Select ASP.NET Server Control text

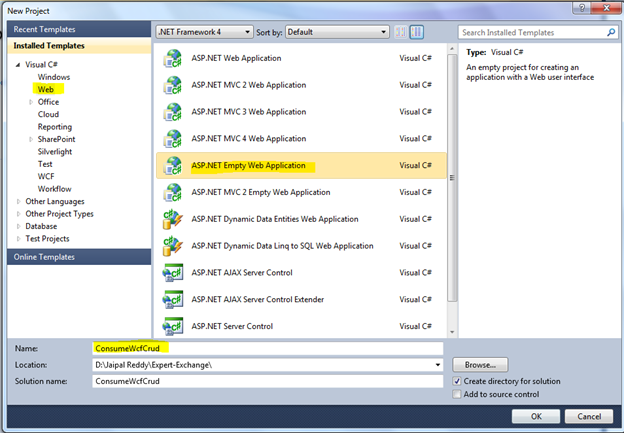pos(232,326)
